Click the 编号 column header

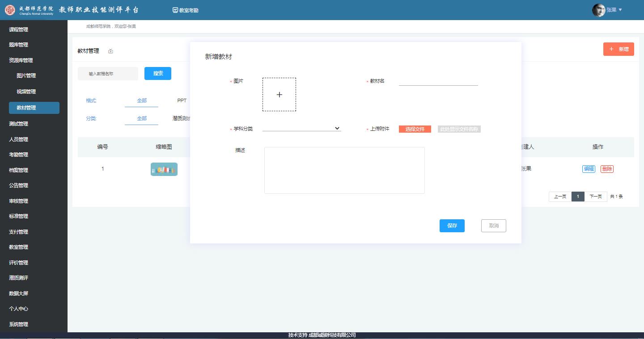[x=102, y=147]
